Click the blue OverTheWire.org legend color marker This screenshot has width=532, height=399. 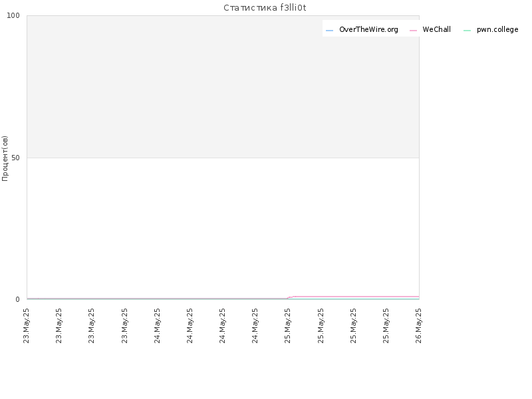coord(329,31)
